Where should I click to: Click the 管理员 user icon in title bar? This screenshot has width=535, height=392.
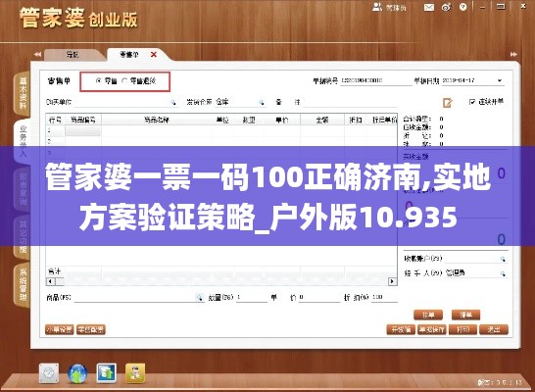(377, 7)
